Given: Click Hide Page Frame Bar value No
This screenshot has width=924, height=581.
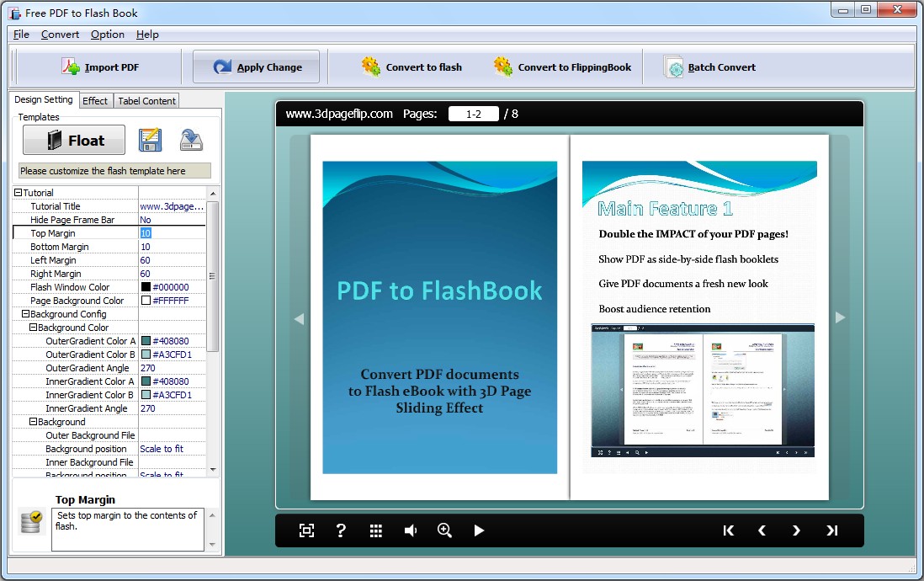Looking at the screenshot, I should (x=172, y=220).
